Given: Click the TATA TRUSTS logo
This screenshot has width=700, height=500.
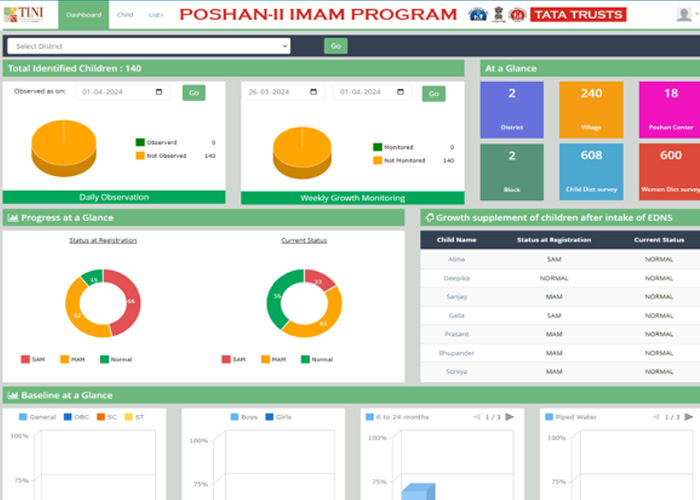Looking at the screenshot, I should [x=578, y=15].
